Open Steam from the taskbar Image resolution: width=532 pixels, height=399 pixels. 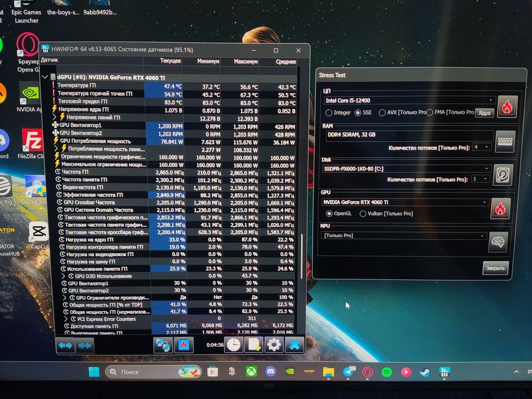(x=425, y=372)
